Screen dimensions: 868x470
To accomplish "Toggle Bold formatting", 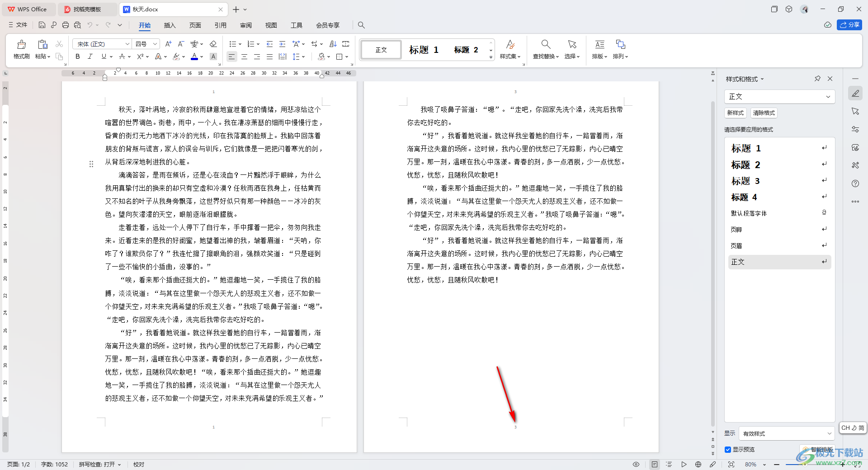I will [x=78, y=56].
